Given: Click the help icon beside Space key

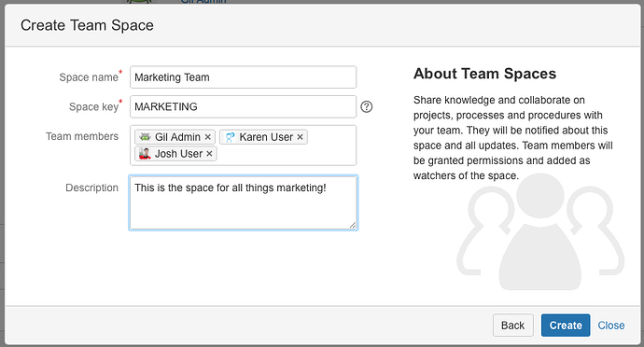Looking at the screenshot, I should [367, 106].
